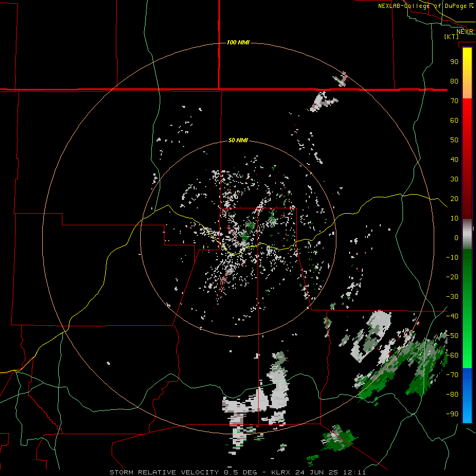Click the -20 scale value
476x476 pixels.
[x=452, y=277]
